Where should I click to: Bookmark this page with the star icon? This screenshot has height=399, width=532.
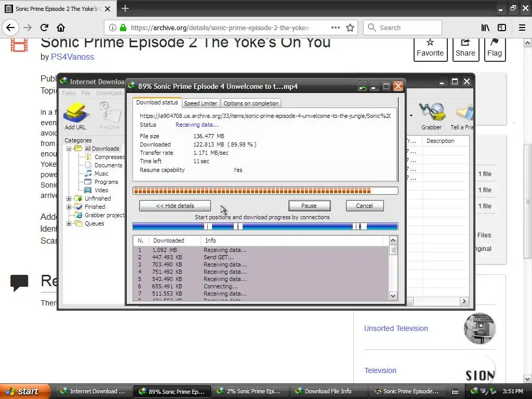click(350, 28)
